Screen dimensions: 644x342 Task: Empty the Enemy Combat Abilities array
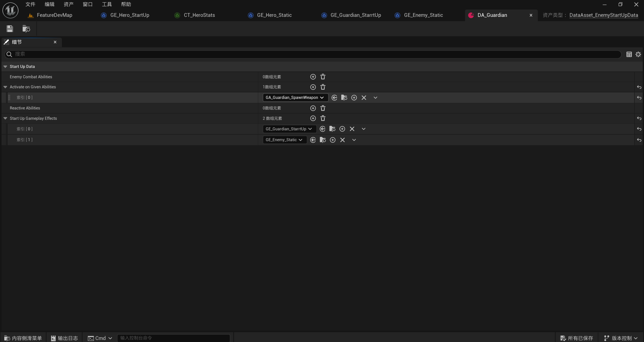323,77
